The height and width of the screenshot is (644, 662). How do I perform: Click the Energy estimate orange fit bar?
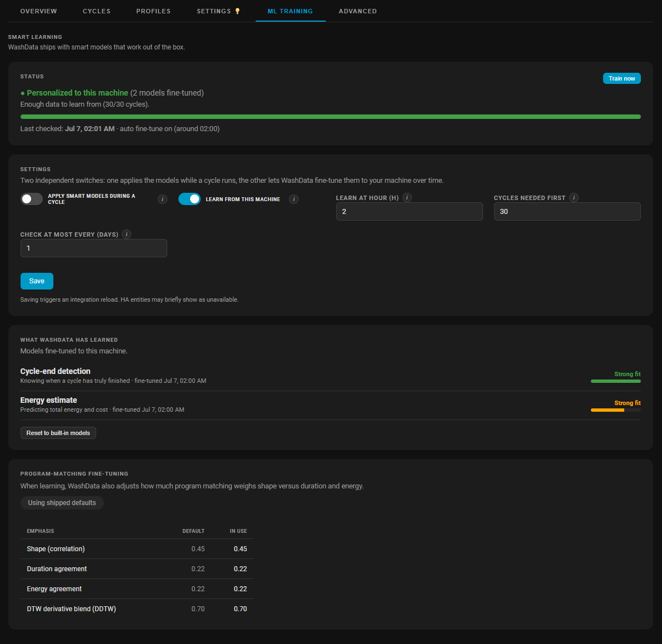click(615, 410)
